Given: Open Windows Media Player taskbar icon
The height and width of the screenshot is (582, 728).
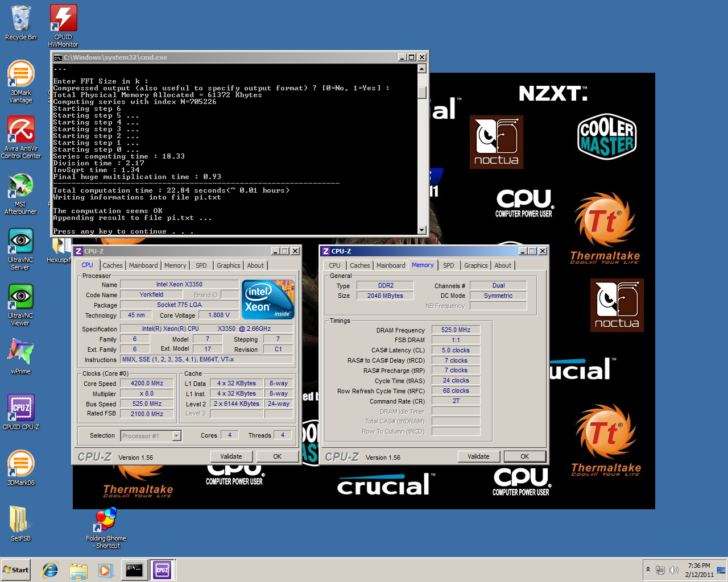Looking at the screenshot, I should (x=105, y=570).
